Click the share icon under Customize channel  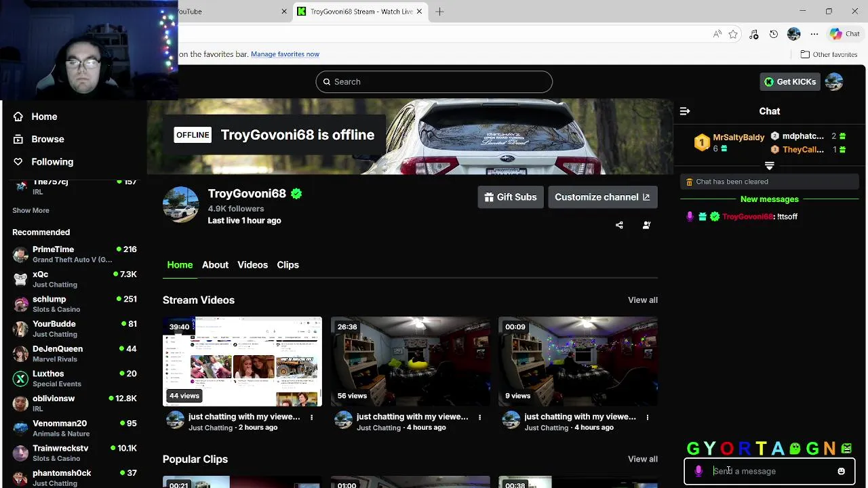pos(619,225)
